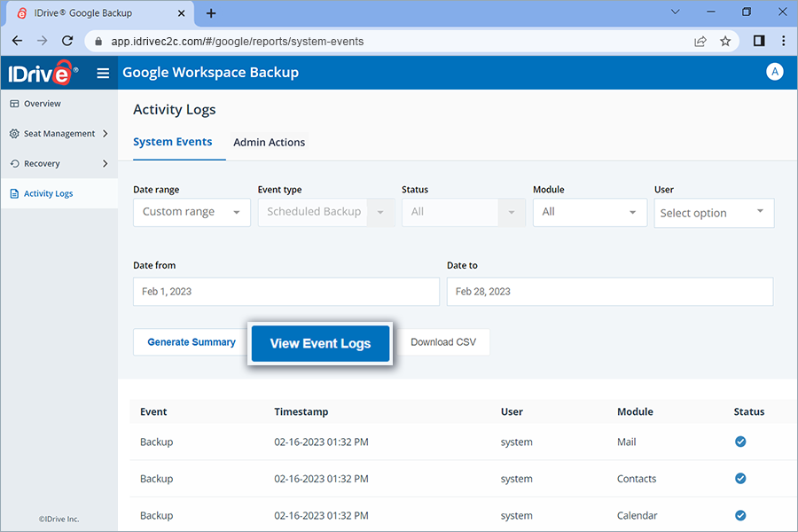Open the Date range dropdown
The width and height of the screenshot is (798, 532).
[x=192, y=212]
